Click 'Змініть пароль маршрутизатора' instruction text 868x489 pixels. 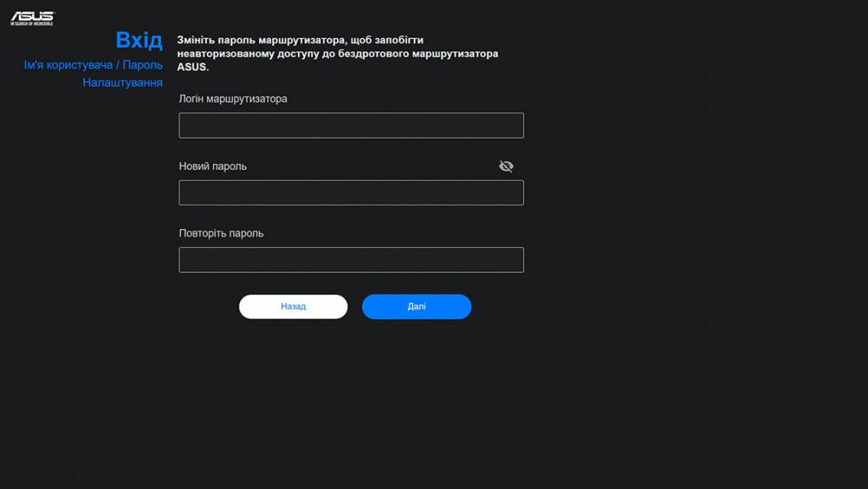(x=261, y=40)
